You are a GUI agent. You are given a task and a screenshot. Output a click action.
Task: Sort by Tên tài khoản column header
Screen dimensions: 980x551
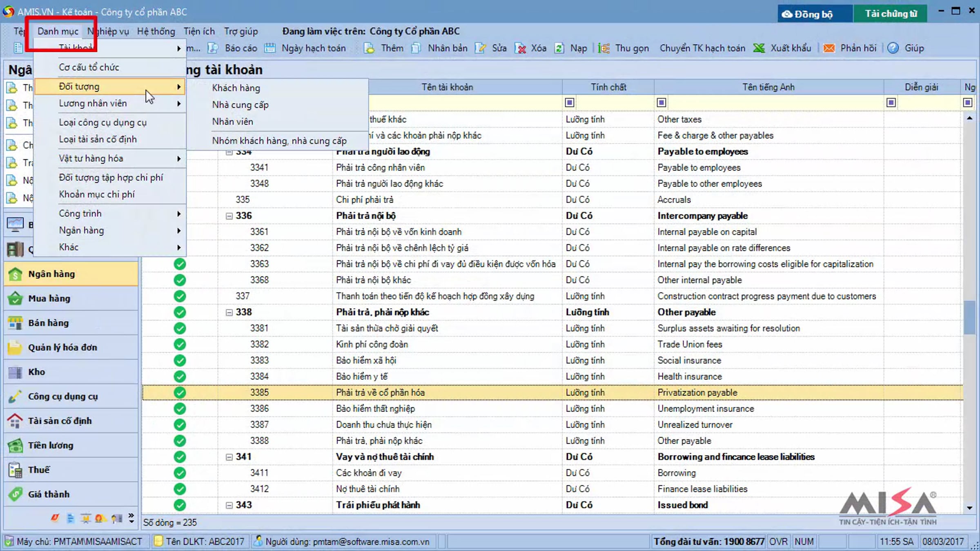tap(447, 87)
